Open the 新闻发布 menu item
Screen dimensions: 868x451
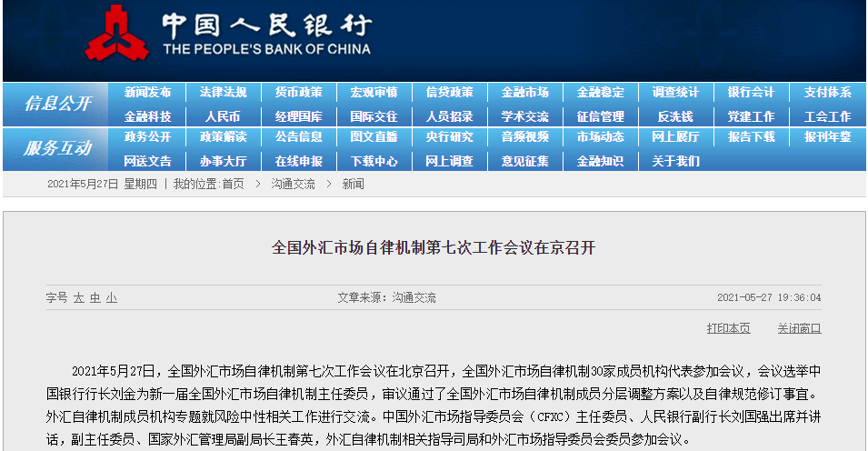click(x=147, y=93)
